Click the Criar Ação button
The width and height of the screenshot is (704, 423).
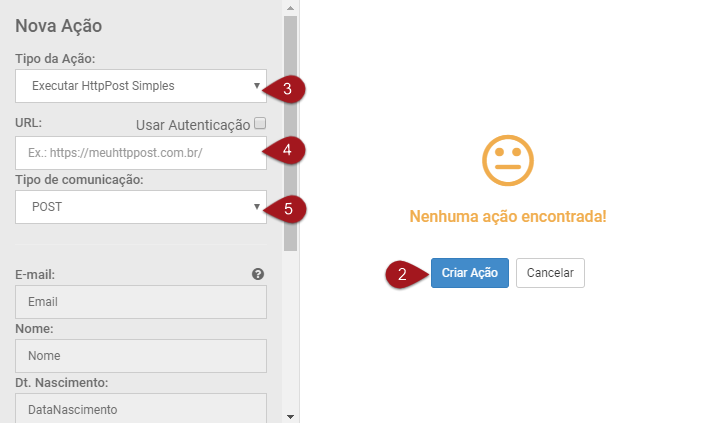[x=470, y=273]
